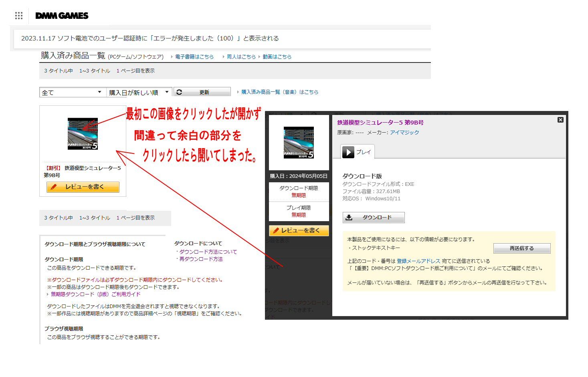Click the product thumbnail inside the modal
The image size is (588, 377).
[299, 143]
